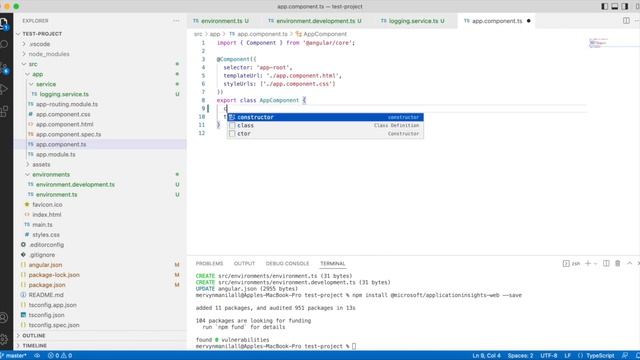640x360 pixels.
Task: Select the zsh terminal shell indicator
Action: [571, 264]
